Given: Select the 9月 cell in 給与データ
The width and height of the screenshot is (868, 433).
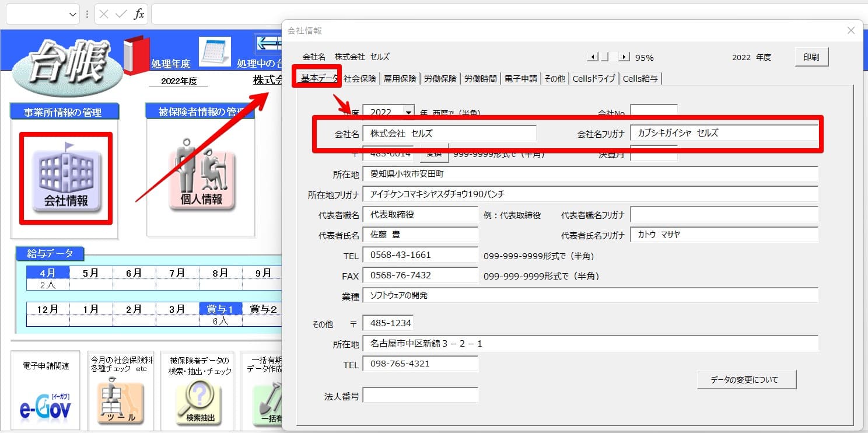Looking at the screenshot, I should coord(262,273).
